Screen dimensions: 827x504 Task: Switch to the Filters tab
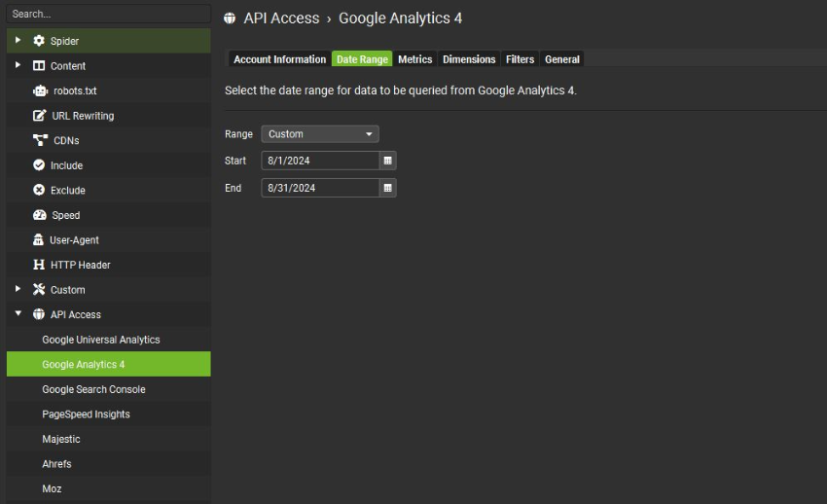click(521, 59)
